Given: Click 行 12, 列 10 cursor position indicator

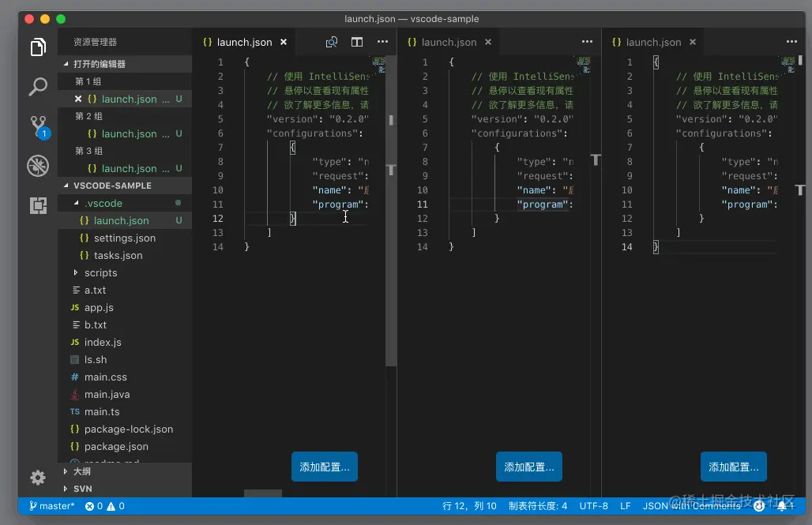Looking at the screenshot, I should pos(469,506).
